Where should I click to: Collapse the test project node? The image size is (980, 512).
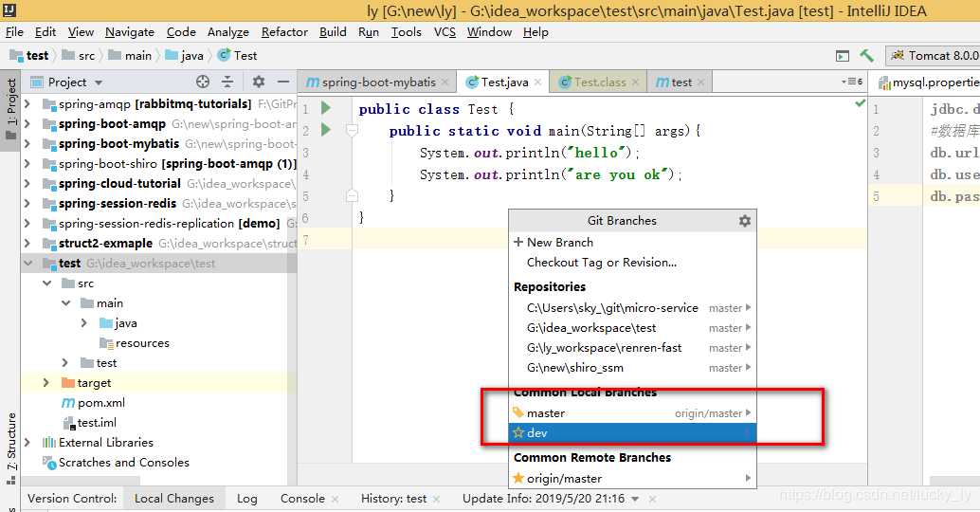point(27,264)
